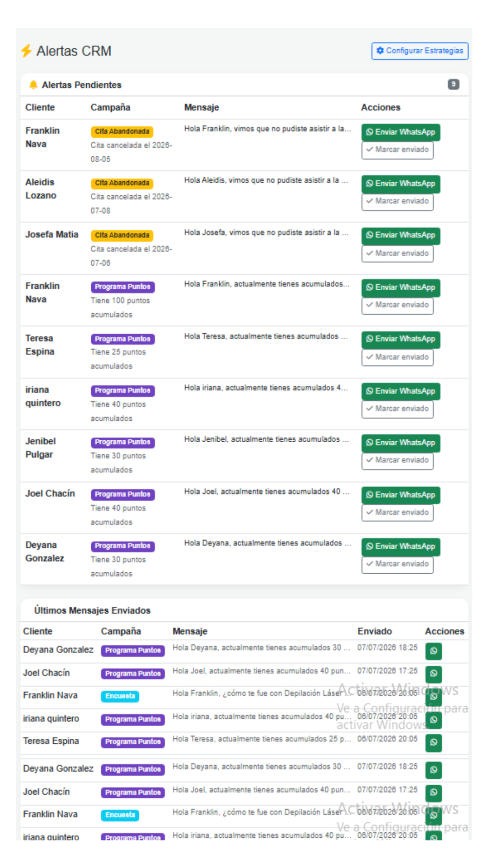Click Programa Puntos badge in Jenibel Pulgar row
Image resolution: width=488 pixels, height=868 pixels.
[x=122, y=442]
